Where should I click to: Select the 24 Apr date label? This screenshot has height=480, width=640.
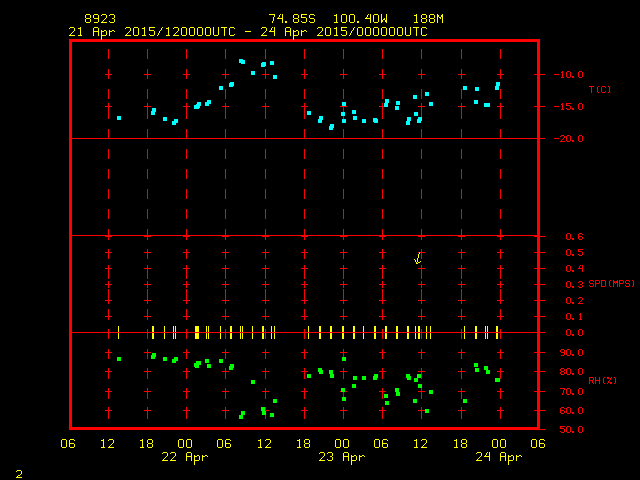[497, 457]
